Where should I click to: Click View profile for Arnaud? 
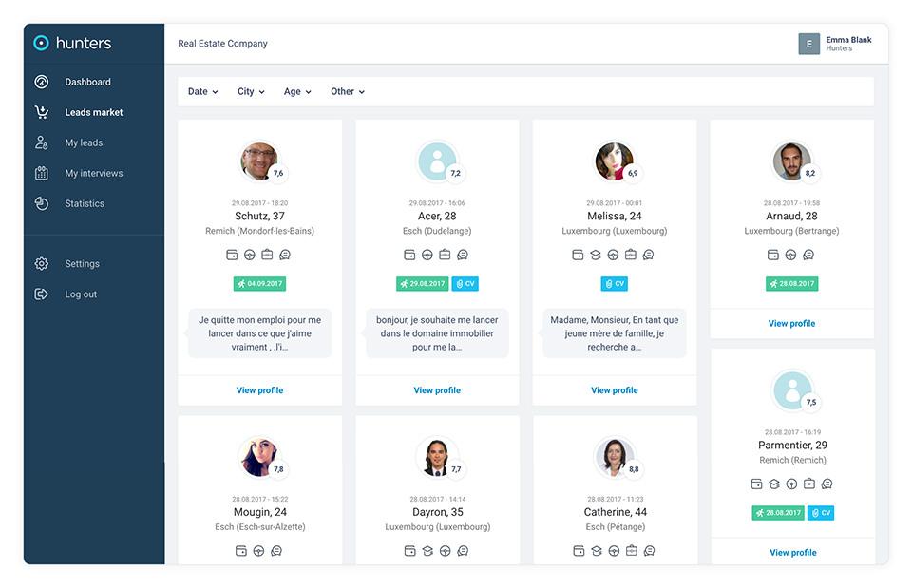(x=791, y=324)
